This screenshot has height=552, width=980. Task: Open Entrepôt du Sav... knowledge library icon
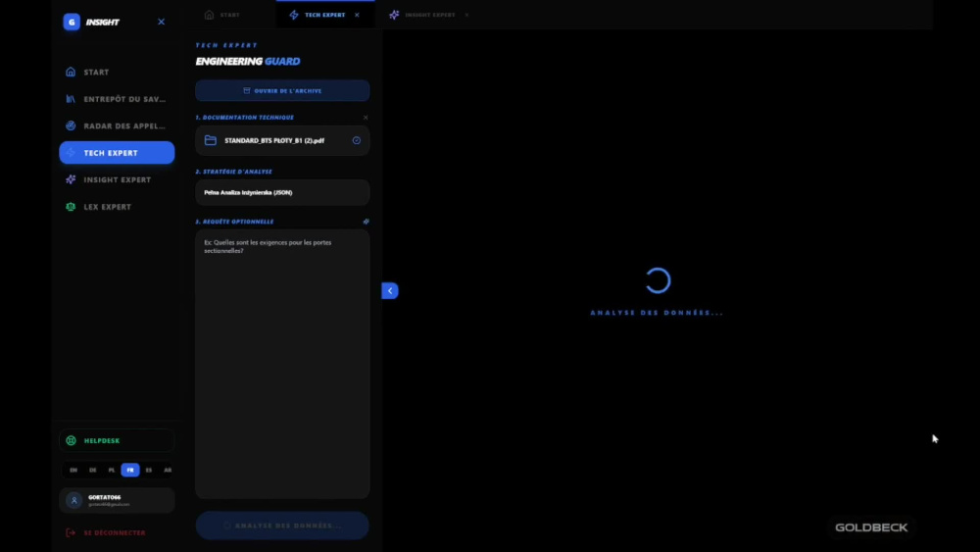point(71,99)
